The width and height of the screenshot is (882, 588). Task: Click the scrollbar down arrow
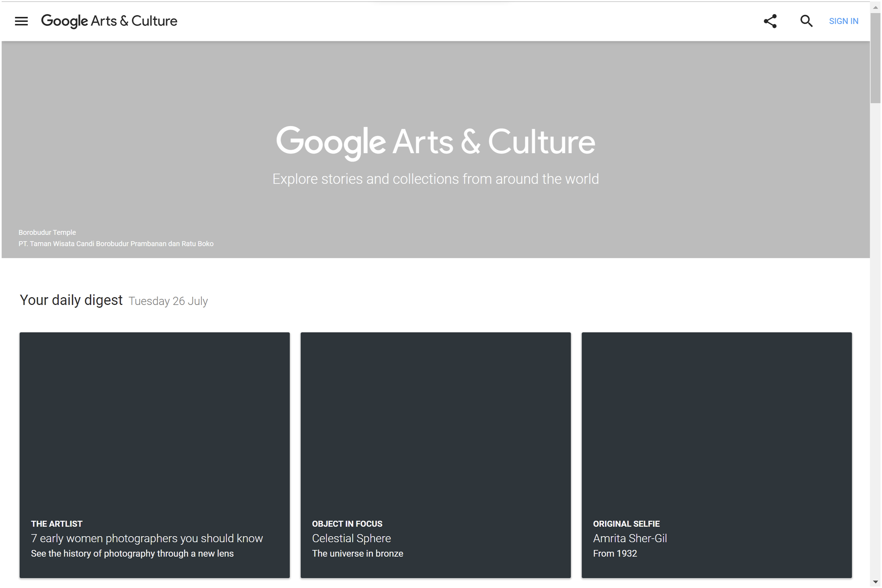pyautogui.click(x=876, y=582)
